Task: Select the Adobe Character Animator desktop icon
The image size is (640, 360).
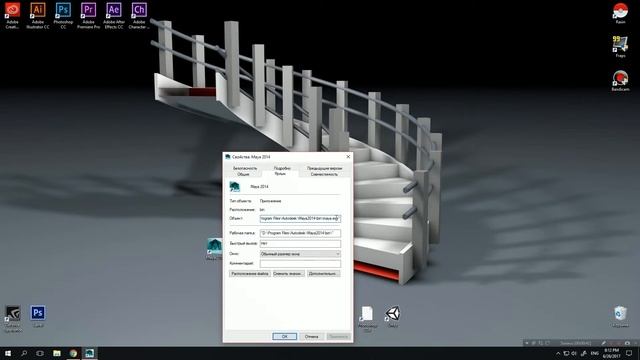Action: point(139,16)
